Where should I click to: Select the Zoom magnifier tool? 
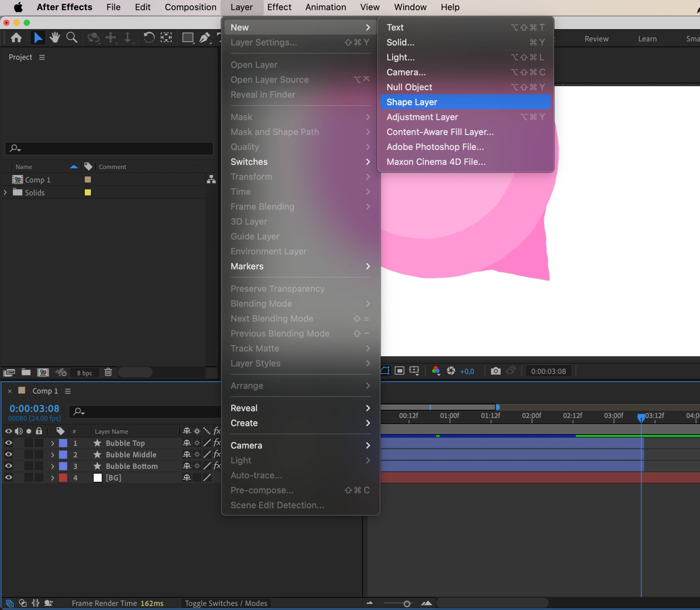(71, 38)
